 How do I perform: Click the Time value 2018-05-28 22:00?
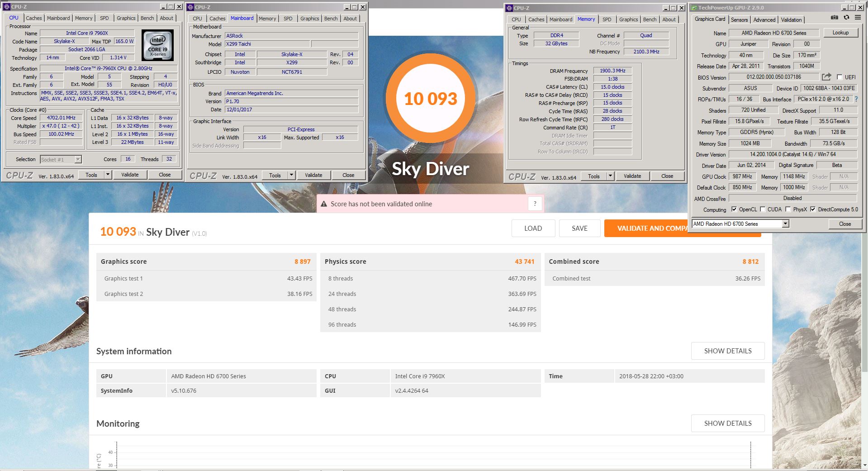(651, 376)
